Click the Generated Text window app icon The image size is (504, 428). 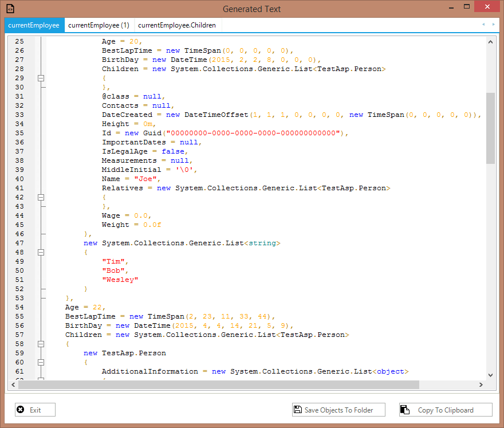pos(10,9)
